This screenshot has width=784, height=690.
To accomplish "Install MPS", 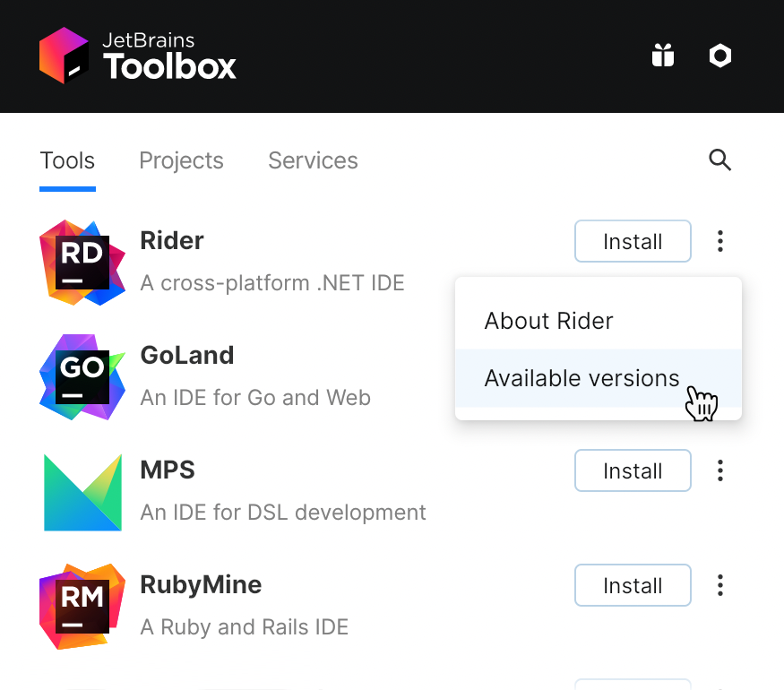I will [x=633, y=470].
